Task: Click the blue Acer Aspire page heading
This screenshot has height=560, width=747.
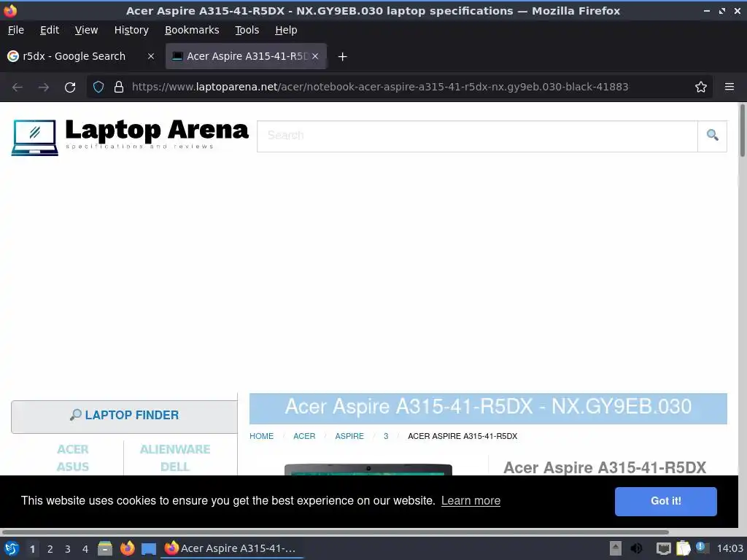Action: pyautogui.click(x=488, y=408)
